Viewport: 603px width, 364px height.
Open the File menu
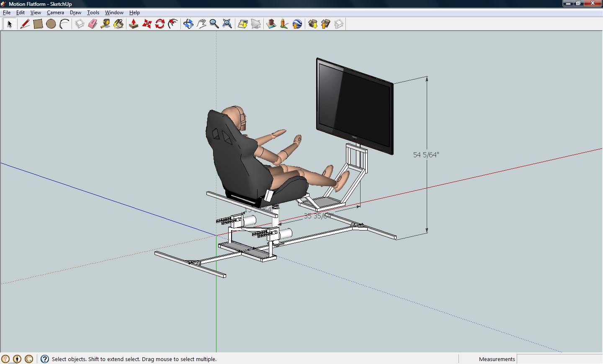click(7, 13)
